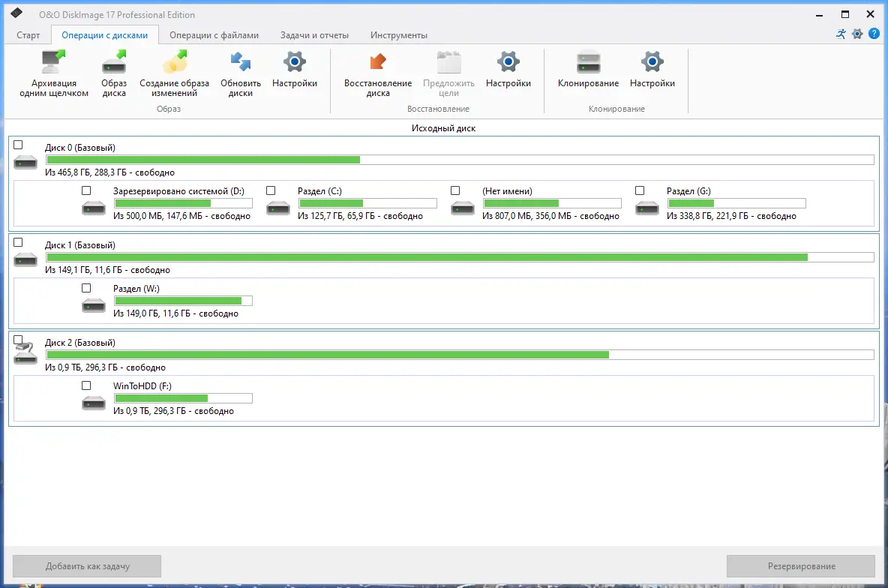Click the running man express view icon
The image size is (888, 588).
[841, 34]
